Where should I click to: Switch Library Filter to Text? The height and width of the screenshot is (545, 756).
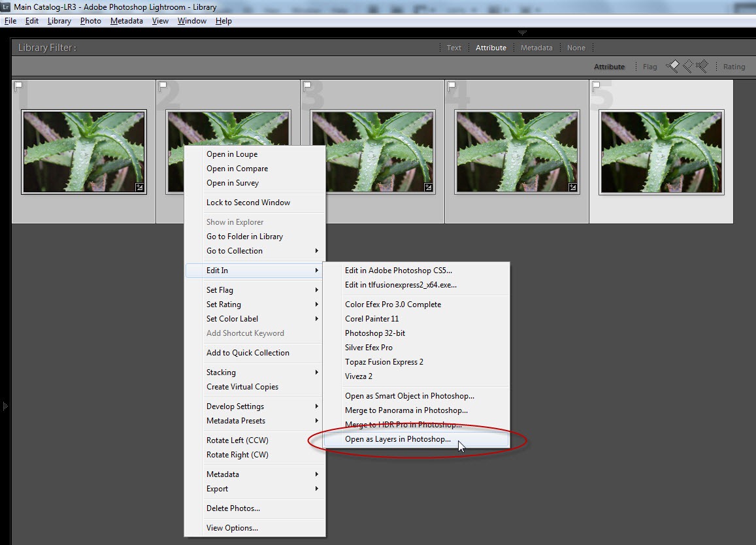point(453,48)
